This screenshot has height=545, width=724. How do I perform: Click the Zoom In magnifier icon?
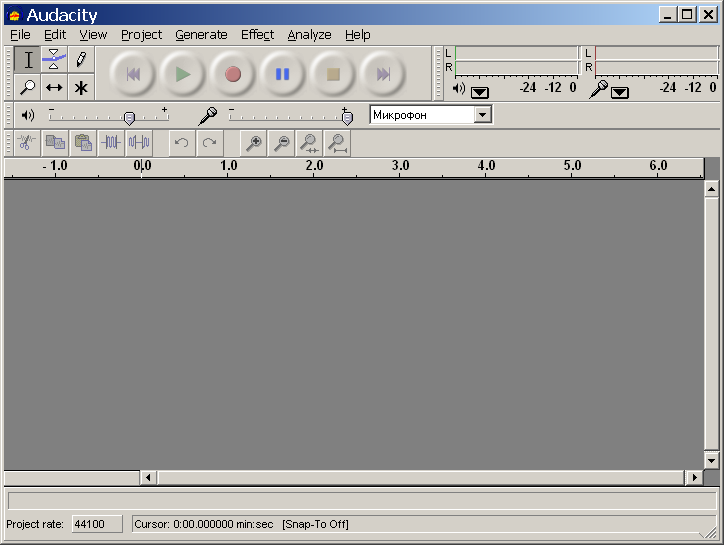253,143
